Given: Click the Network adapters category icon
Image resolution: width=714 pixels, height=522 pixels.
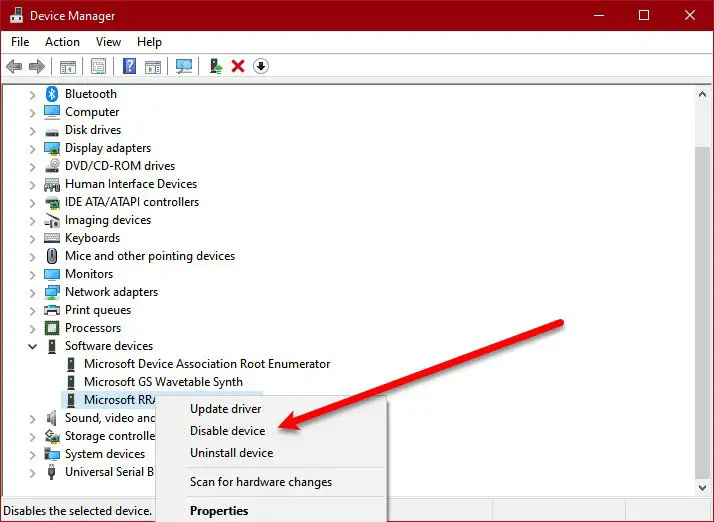Looking at the screenshot, I should coord(52,292).
